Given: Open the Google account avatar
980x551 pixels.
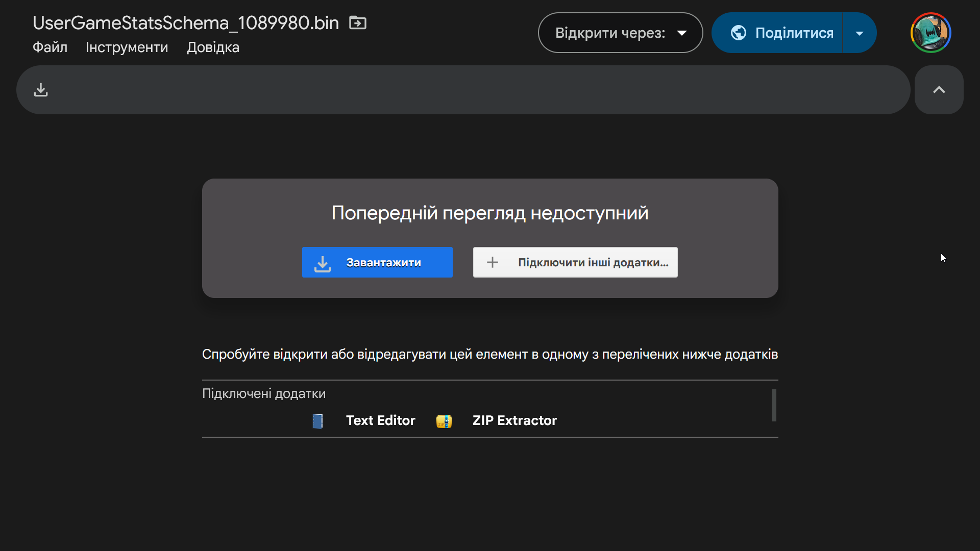Looking at the screenshot, I should (x=930, y=33).
